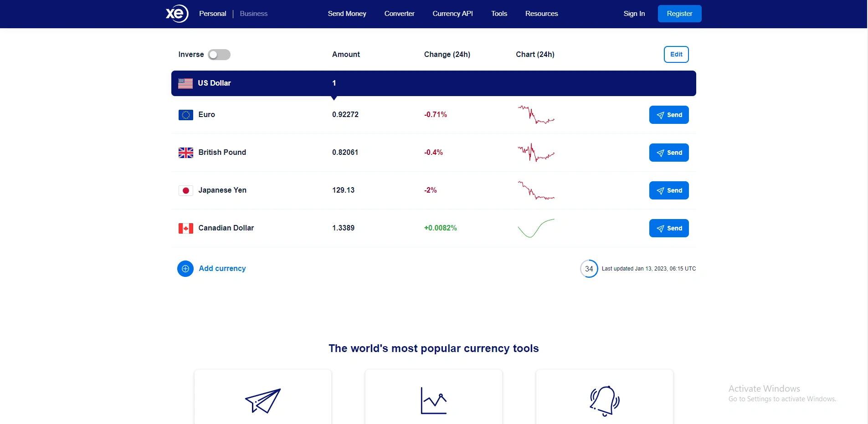Click the Xe logo in the header
868x424 pixels.
click(177, 14)
